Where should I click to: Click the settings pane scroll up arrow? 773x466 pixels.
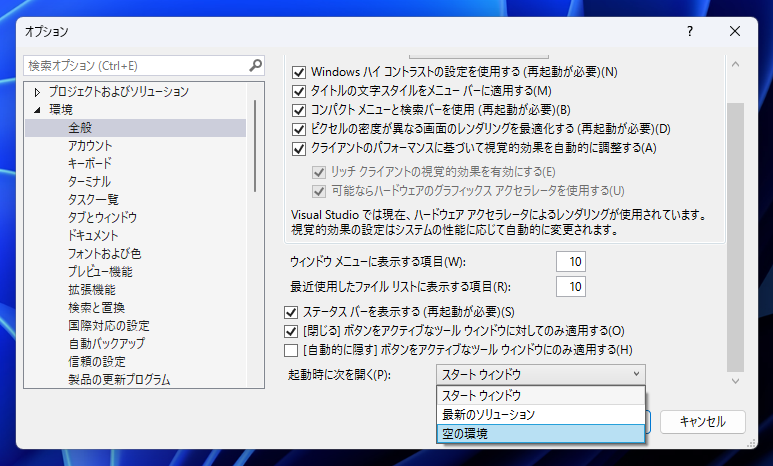735,64
